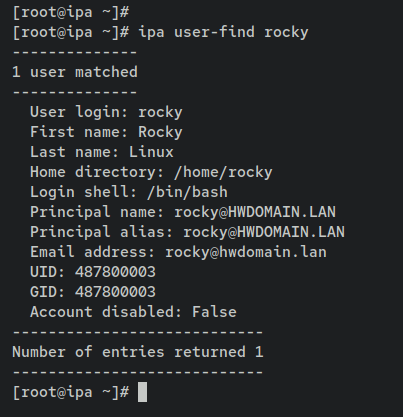Click the 'User login: rocky' line

[106, 112]
